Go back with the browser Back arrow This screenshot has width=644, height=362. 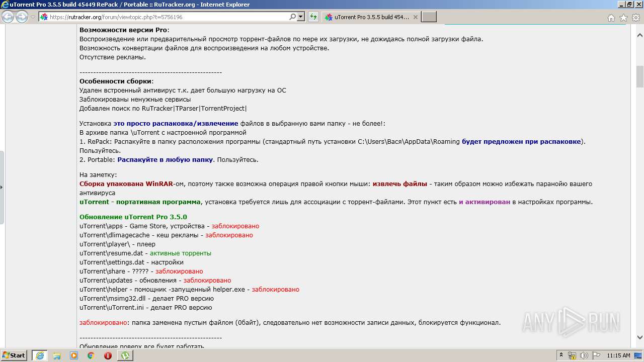click(x=8, y=17)
